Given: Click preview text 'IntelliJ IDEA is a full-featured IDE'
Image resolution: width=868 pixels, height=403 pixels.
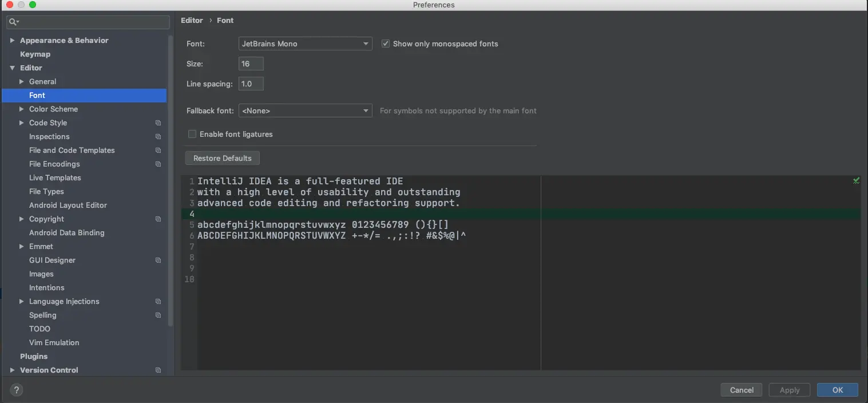Looking at the screenshot, I should tap(300, 181).
